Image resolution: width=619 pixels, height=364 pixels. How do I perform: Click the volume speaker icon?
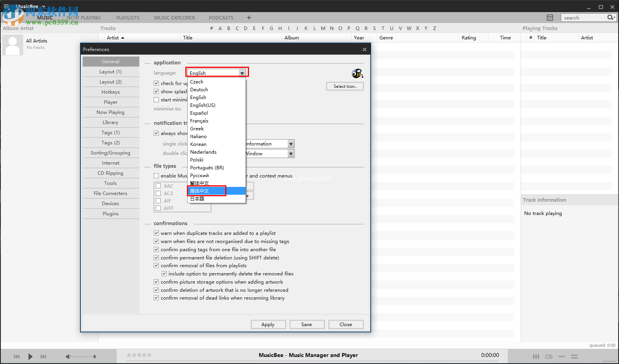[x=68, y=357]
